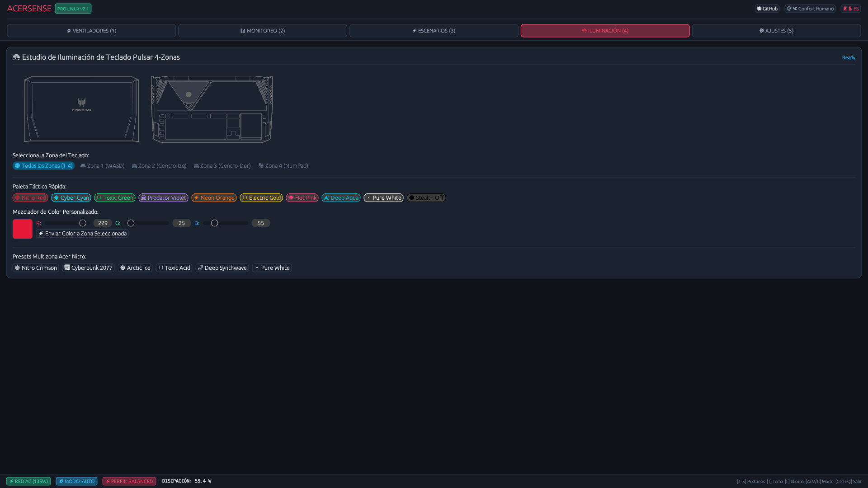Click the G green channel slider handle
Screen dimensions: 868x488
[131, 223]
